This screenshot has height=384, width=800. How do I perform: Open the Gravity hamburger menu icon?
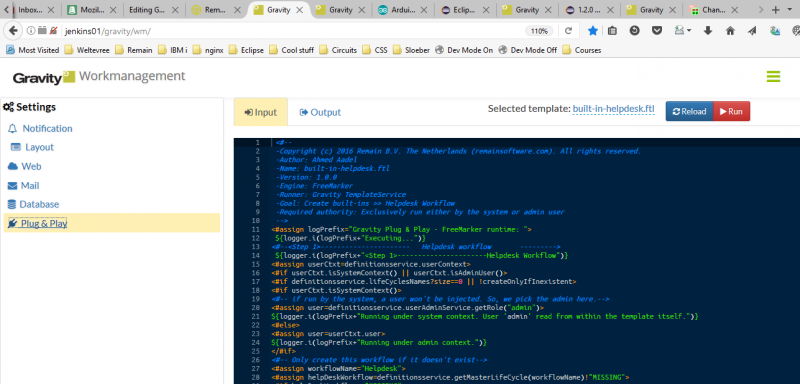(x=773, y=77)
